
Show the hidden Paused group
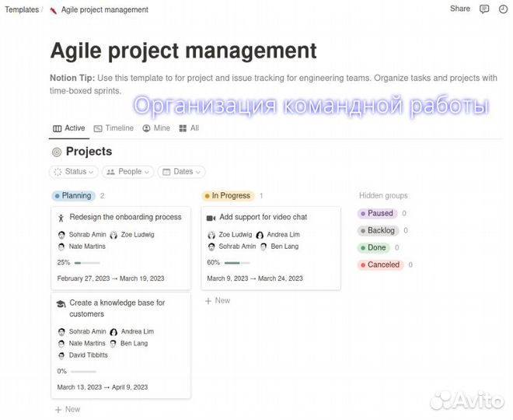pyautogui.click(x=378, y=213)
